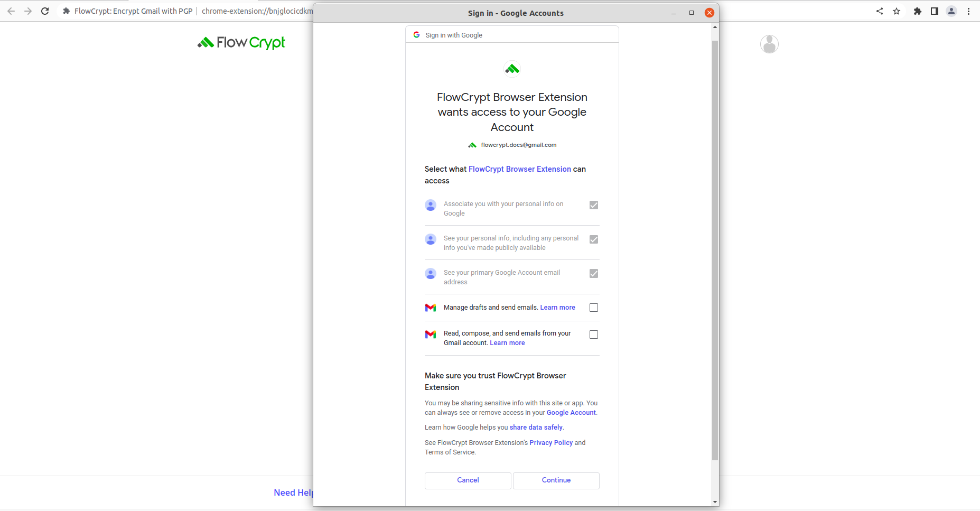Check Manage drafts and send emails box
This screenshot has width=980, height=511.
(x=594, y=308)
